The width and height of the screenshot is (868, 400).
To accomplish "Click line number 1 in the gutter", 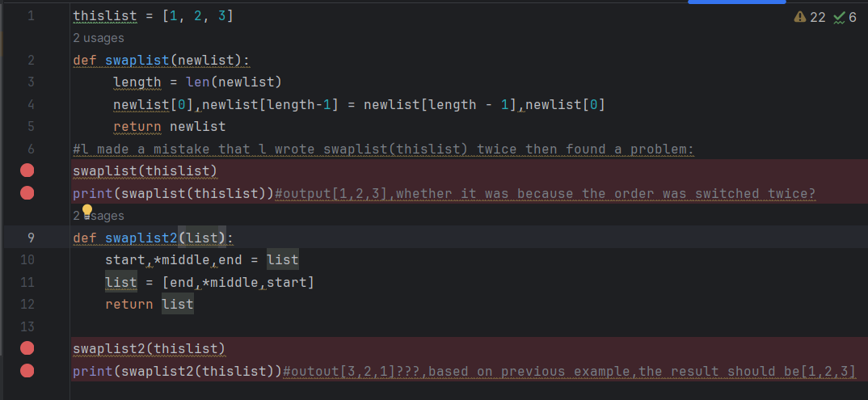I will click(31, 15).
